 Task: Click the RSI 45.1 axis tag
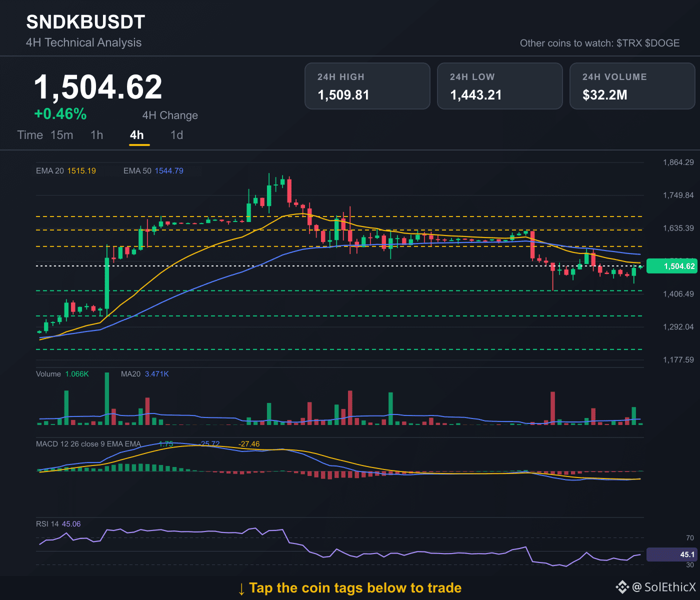pyautogui.click(x=671, y=554)
